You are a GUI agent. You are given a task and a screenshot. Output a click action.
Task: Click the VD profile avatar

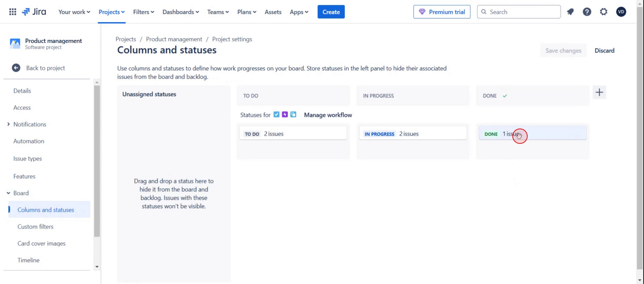621,12
